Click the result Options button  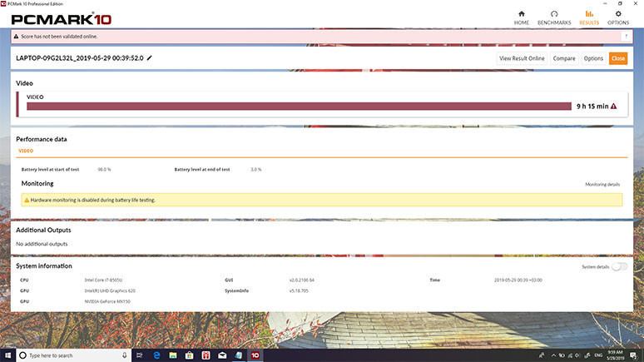[593, 58]
